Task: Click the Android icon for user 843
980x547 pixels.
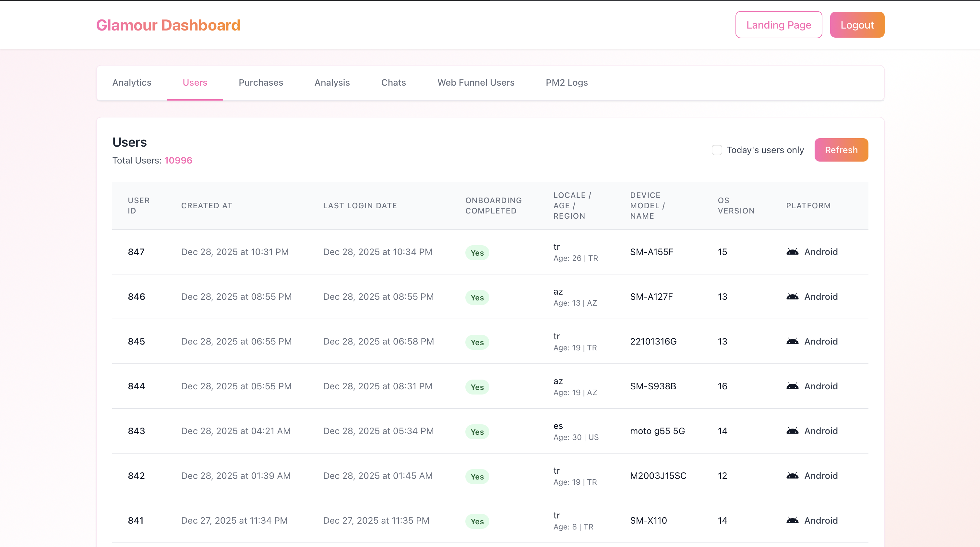Action: pyautogui.click(x=793, y=431)
